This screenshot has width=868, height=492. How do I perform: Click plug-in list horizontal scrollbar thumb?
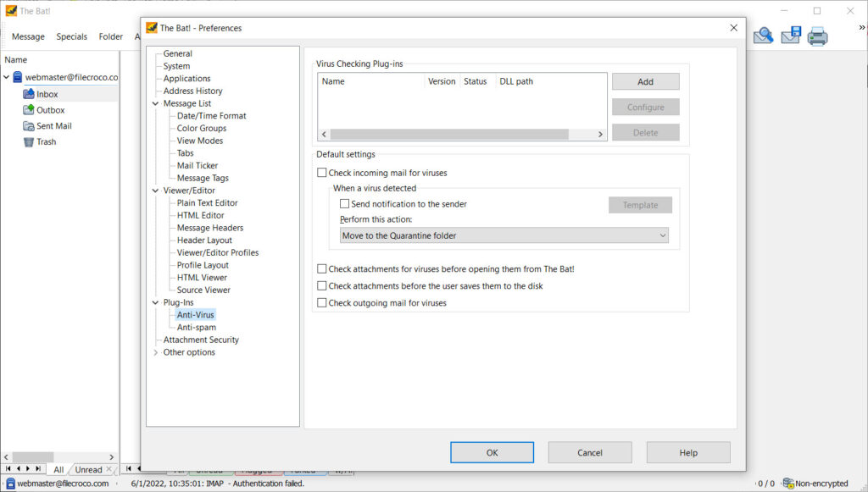tap(449, 135)
